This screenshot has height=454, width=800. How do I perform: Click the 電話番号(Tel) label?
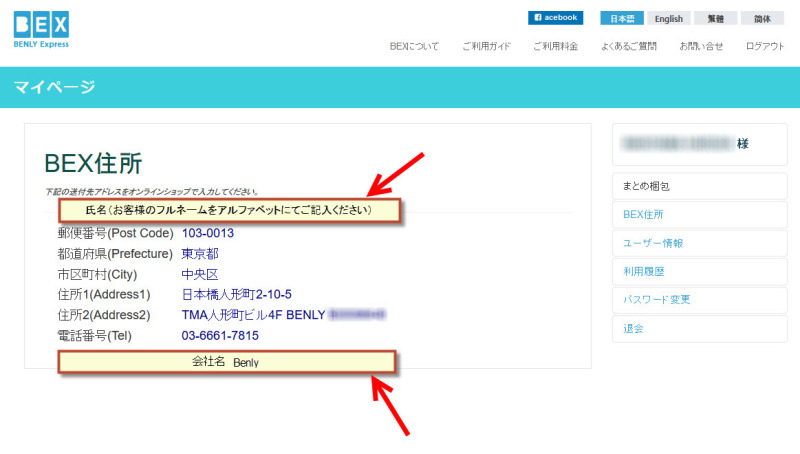click(x=94, y=336)
